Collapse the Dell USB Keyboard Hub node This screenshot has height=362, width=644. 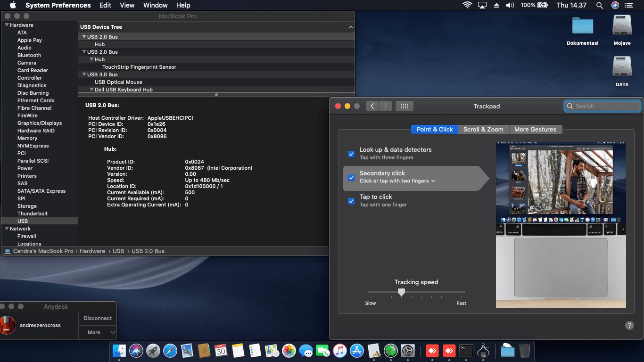tap(91, 90)
